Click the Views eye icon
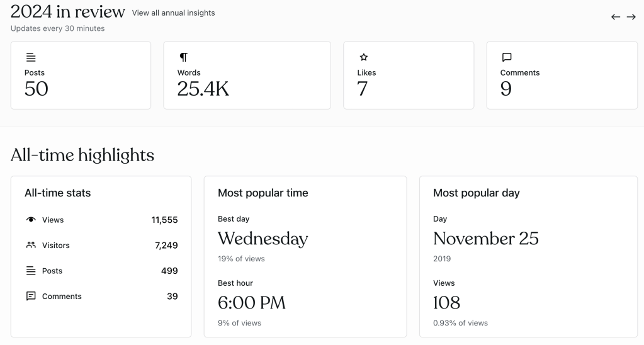 tap(31, 220)
